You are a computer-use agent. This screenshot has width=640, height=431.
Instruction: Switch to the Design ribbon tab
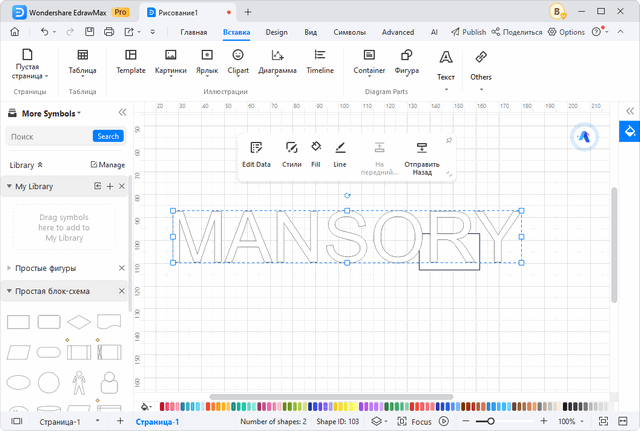[276, 32]
